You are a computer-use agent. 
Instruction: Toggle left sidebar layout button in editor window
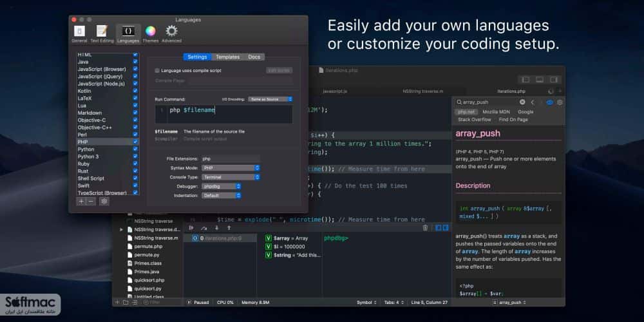(526, 80)
